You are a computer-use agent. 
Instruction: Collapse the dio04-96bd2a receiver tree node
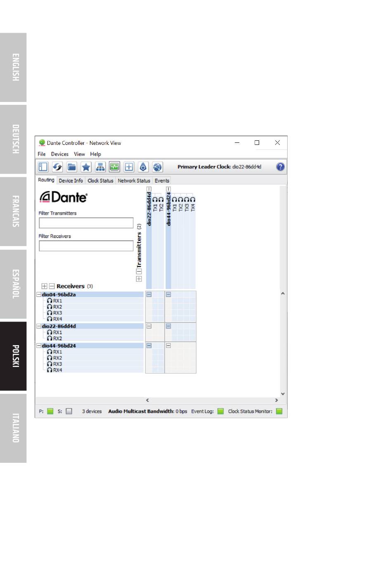point(39,295)
